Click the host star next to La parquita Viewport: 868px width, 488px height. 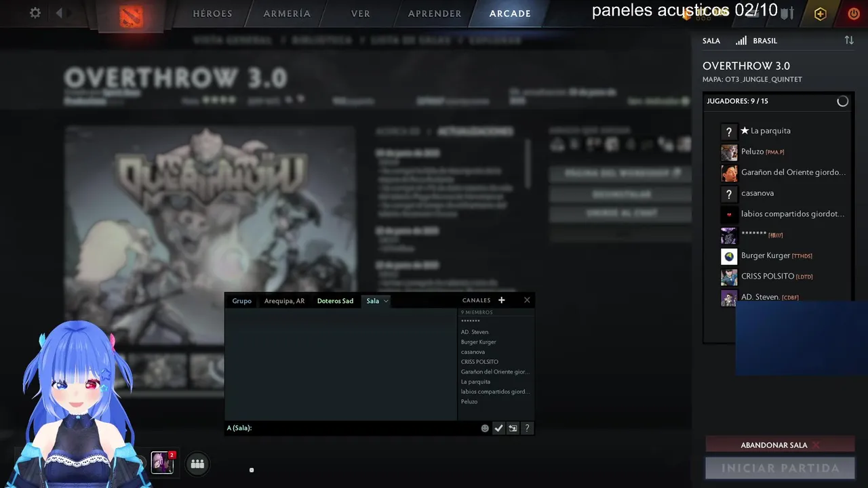tap(745, 130)
